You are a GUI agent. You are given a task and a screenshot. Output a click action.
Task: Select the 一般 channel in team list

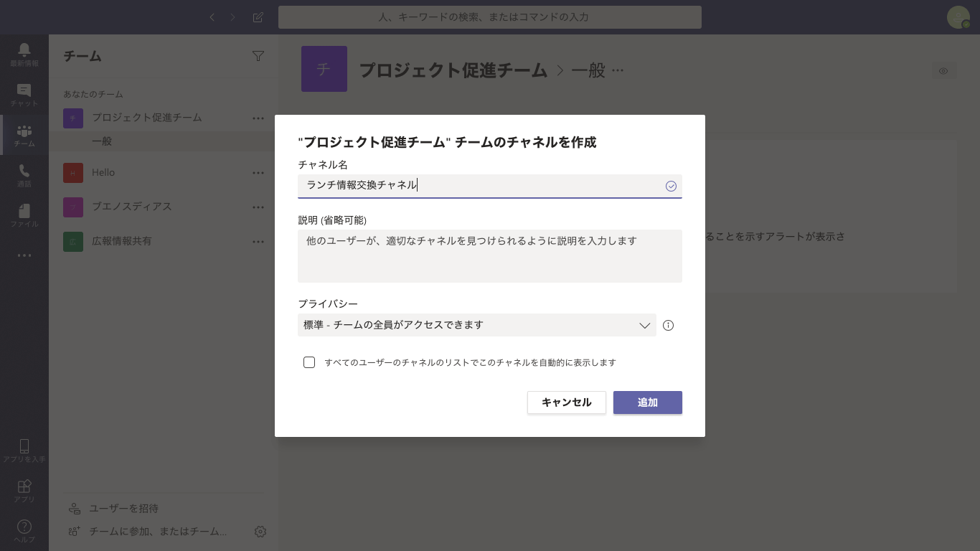[102, 141]
